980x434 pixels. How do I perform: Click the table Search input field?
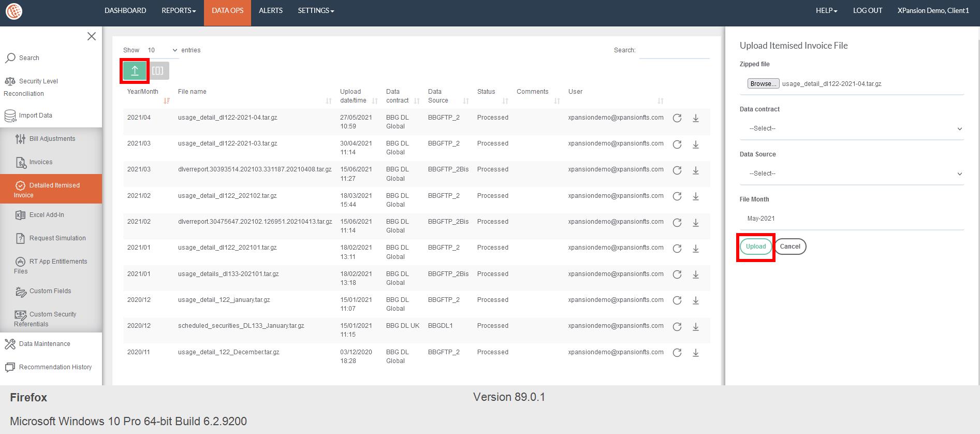[x=674, y=51]
